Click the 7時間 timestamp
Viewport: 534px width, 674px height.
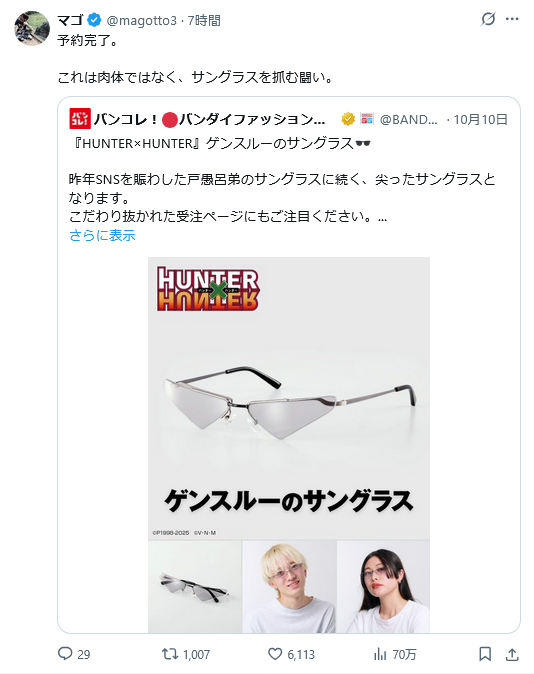click(x=204, y=20)
